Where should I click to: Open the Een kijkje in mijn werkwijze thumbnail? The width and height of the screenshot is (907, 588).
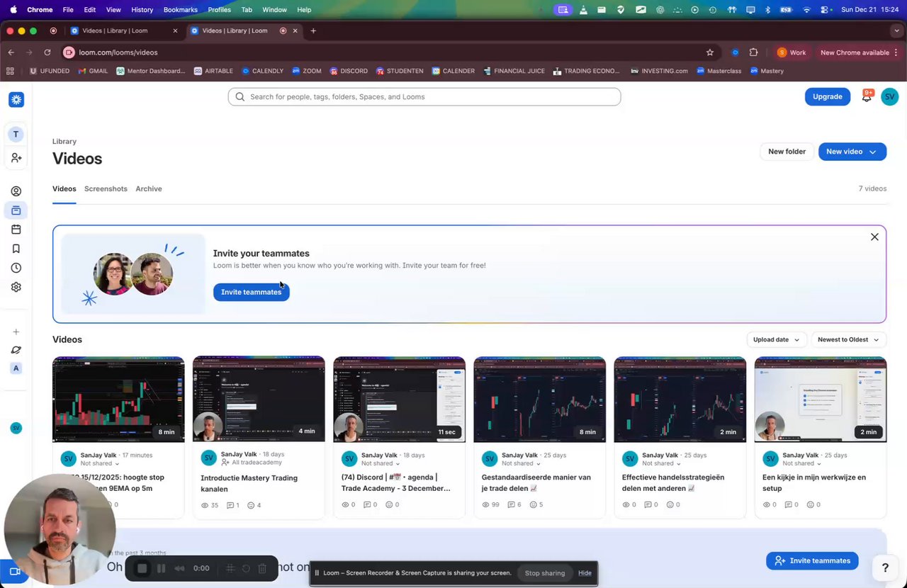coord(821,400)
